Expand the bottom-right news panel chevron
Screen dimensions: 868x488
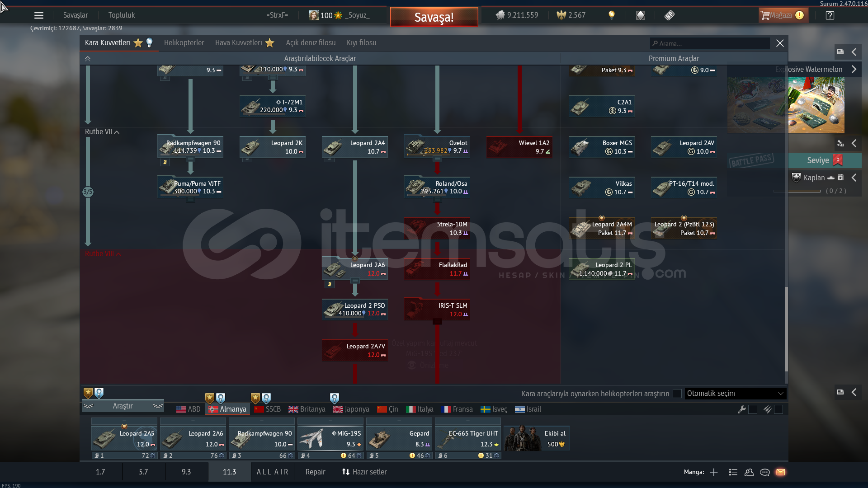[854, 392]
